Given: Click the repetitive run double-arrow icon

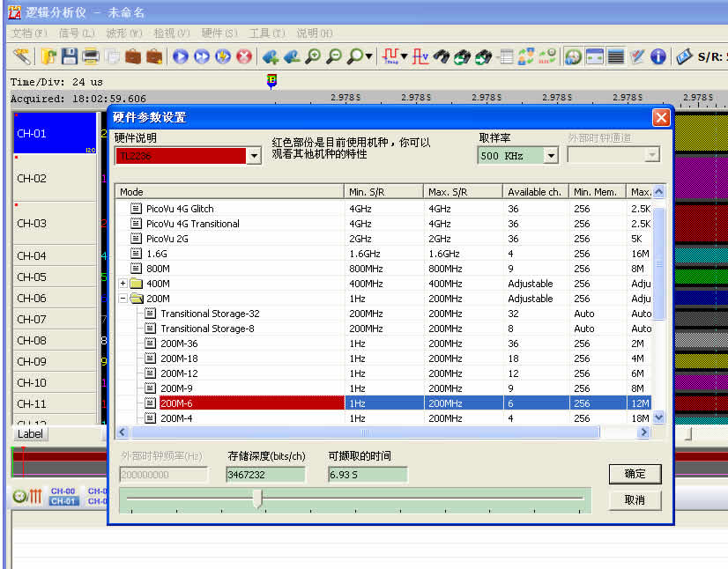Looking at the screenshot, I should [x=202, y=56].
